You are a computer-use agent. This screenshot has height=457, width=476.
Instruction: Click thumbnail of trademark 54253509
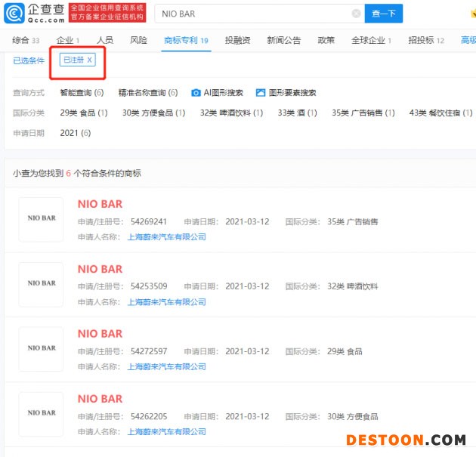pos(41,284)
